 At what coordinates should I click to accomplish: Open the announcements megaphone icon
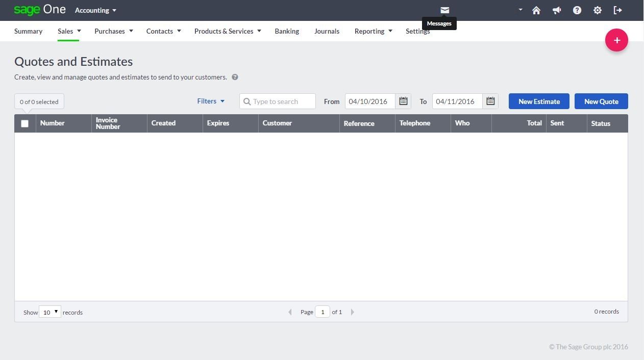point(556,10)
